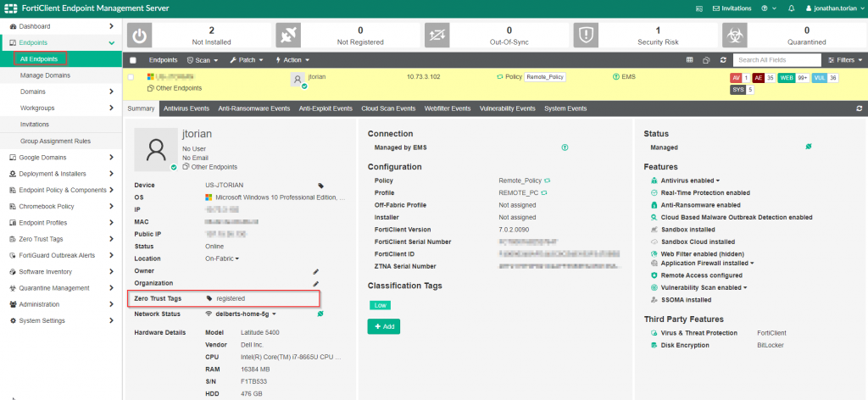
Task: Switch to Antivirus Events tab
Action: (186, 108)
